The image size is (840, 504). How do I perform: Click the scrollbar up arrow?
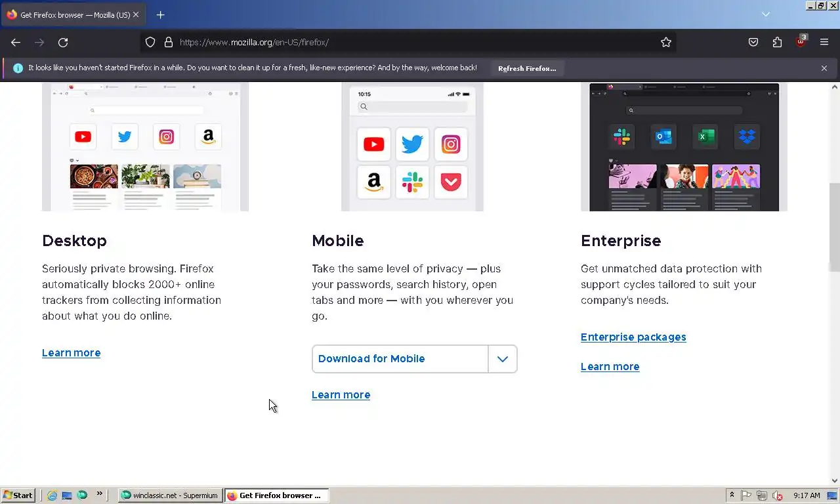click(x=835, y=87)
